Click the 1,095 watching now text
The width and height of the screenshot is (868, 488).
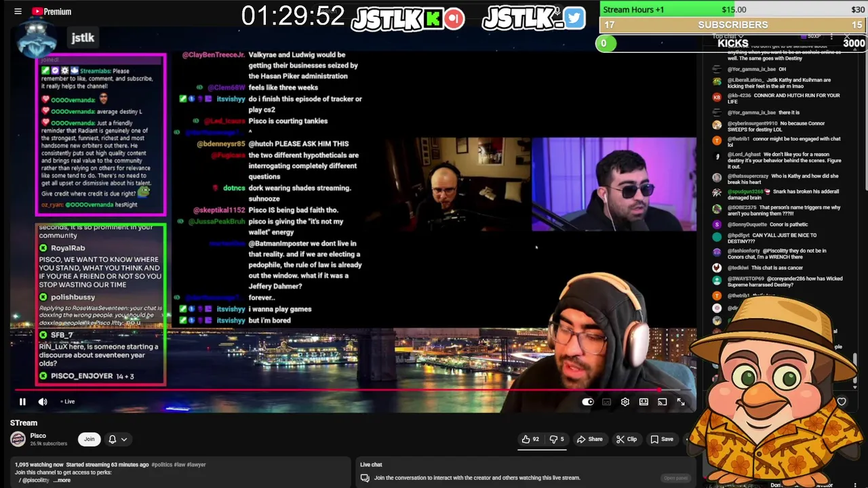(39, 465)
